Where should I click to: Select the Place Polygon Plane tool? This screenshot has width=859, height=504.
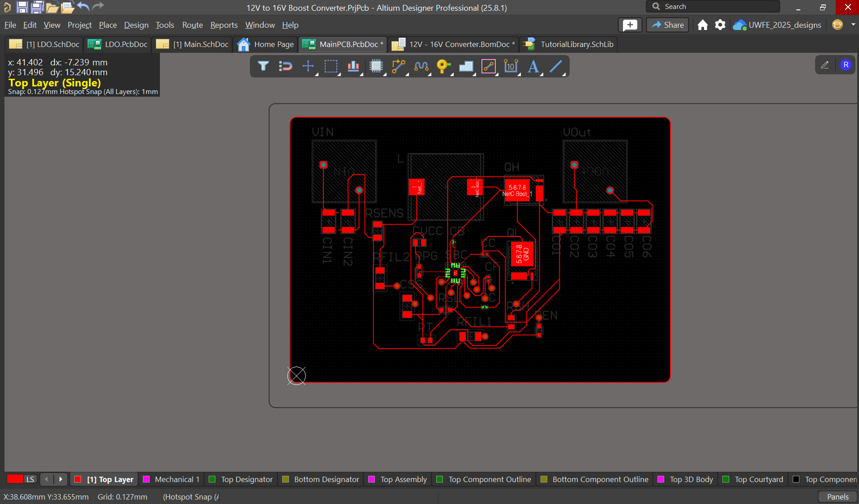pos(466,66)
